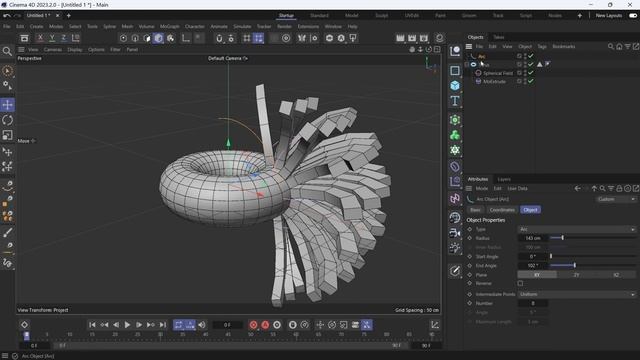640x360 pixels.
Task: Open the Type dropdown showing Arc
Action: click(x=577, y=229)
